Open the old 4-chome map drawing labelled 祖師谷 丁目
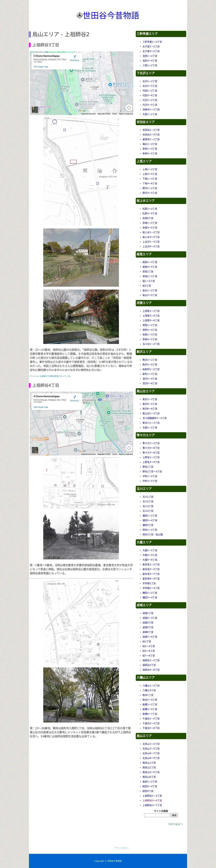Viewport: 216px width, 868px height. click(81, 483)
